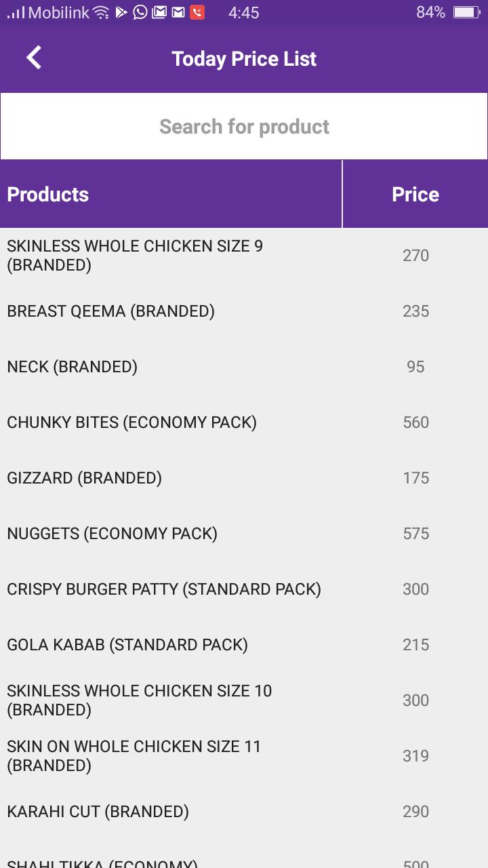Open Chunky Bites (Economy Pack) entry

244,422
